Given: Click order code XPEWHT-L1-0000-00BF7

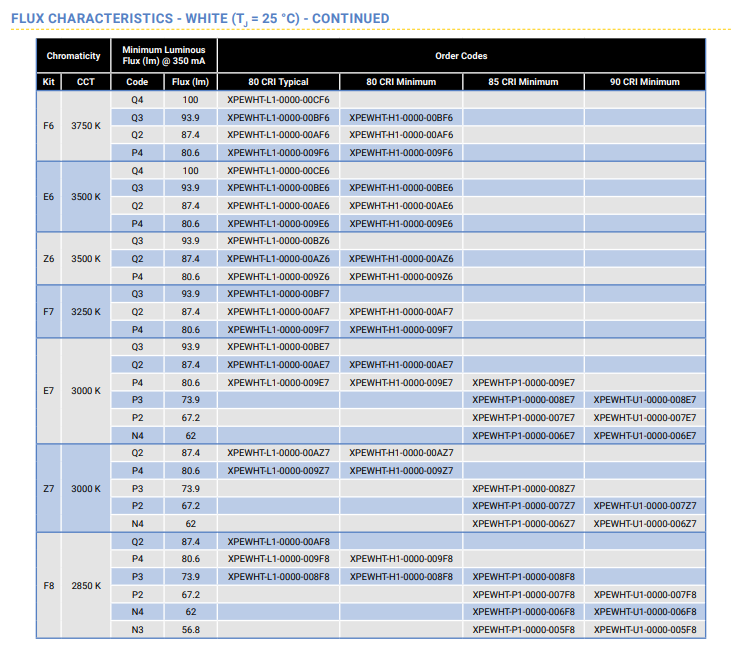Looking at the screenshot, I should 278,294.
